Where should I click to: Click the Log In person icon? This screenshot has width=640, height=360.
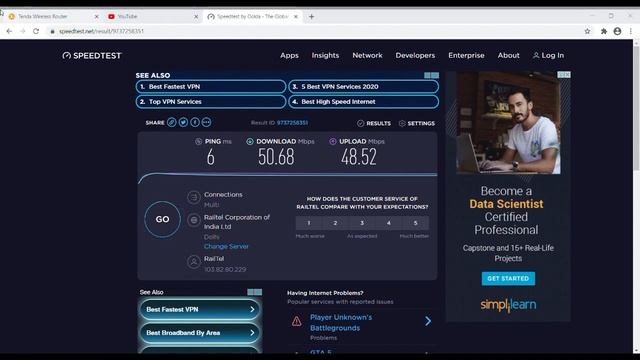(x=536, y=55)
